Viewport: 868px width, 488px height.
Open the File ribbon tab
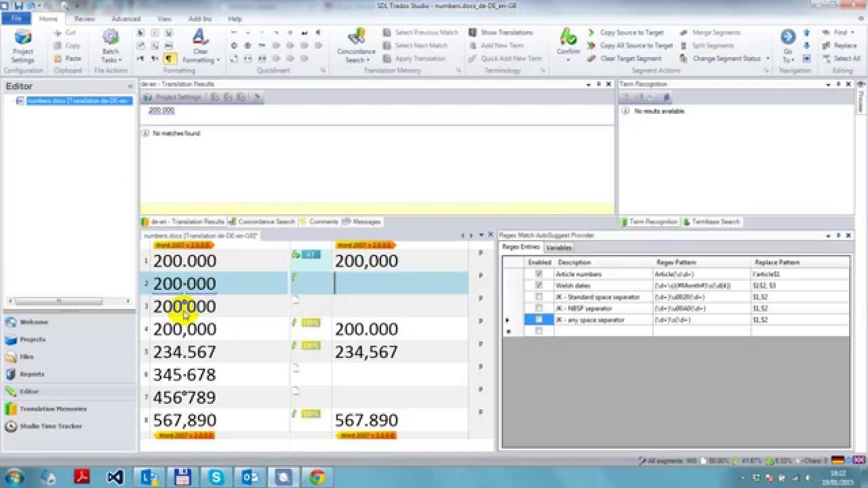pos(16,19)
